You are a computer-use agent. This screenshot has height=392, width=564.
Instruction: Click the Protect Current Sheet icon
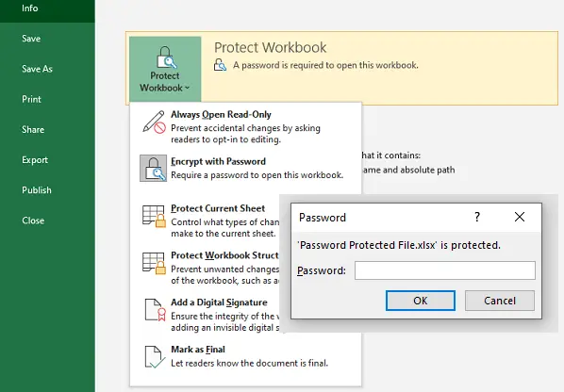pyautogui.click(x=154, y=216)
